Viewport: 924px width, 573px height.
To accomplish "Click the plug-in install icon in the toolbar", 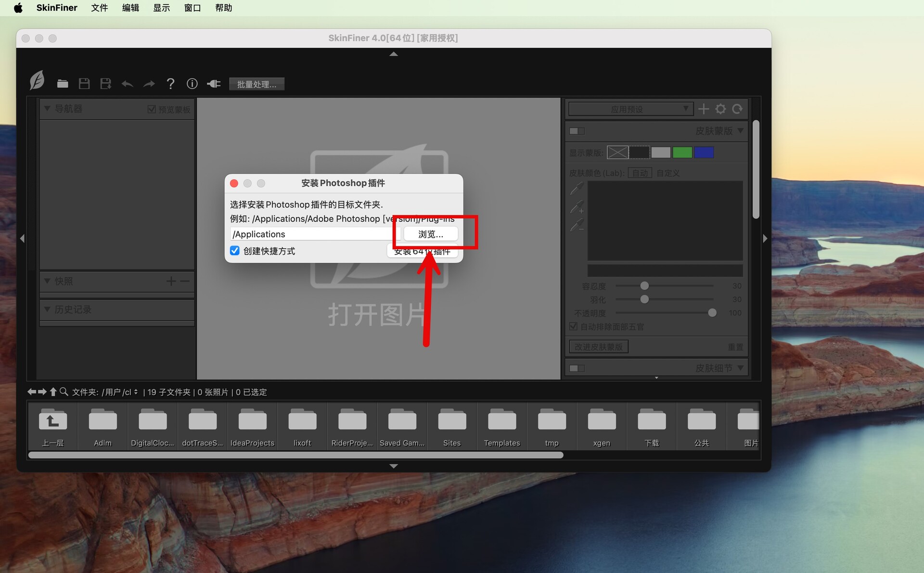I will point(214,84).
